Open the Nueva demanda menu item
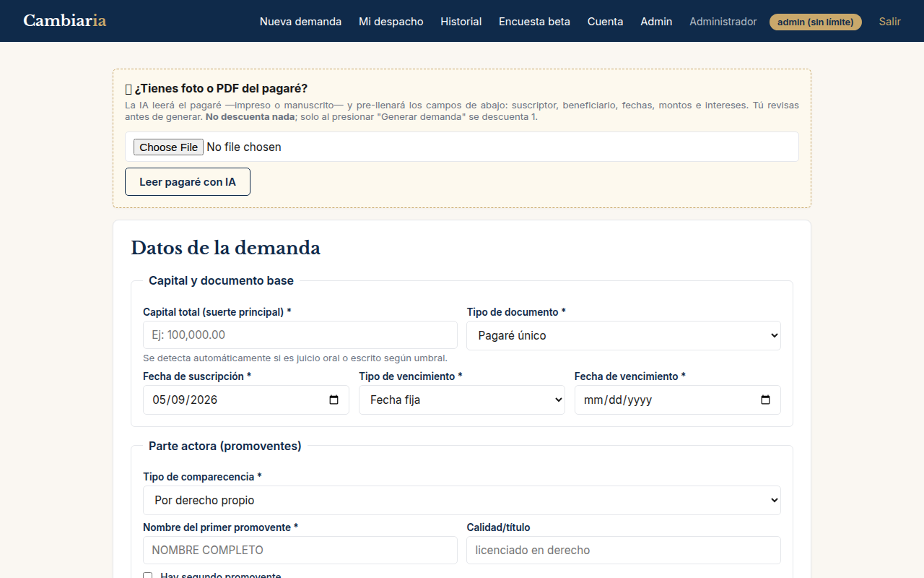924x578 pixels. (x=300, y=22)
